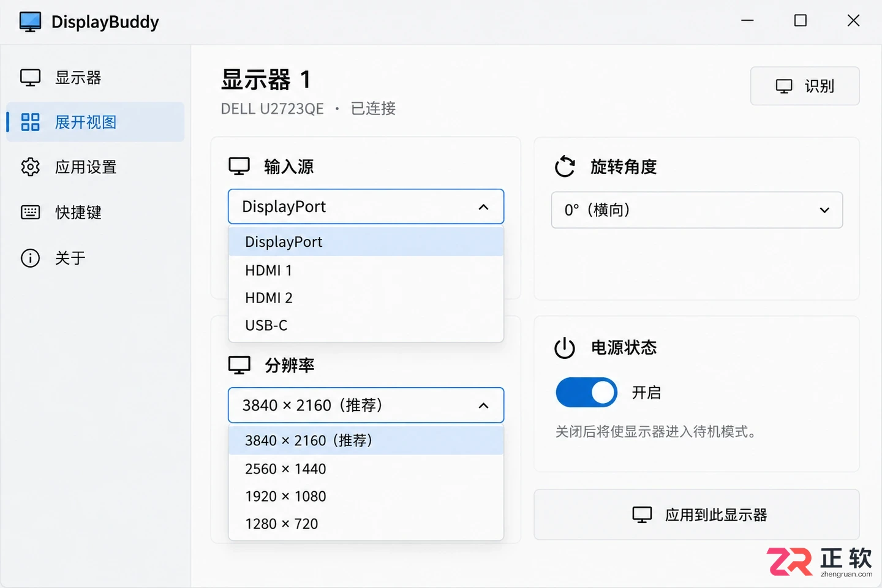The width and height of the screenshot is (882, 588).
Task: Maximize the DisplayBuddy window
Action: [x=800, y=21]
